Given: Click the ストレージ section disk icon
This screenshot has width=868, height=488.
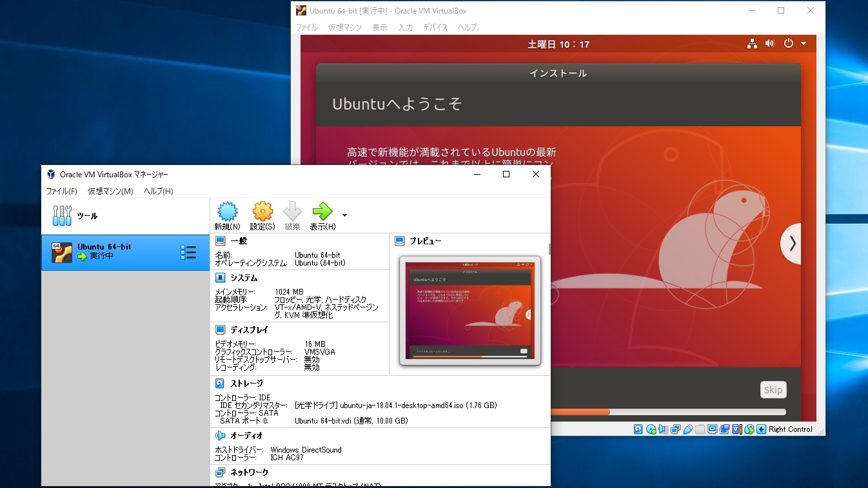Looking at the screenshot, I should pos(220,384).
